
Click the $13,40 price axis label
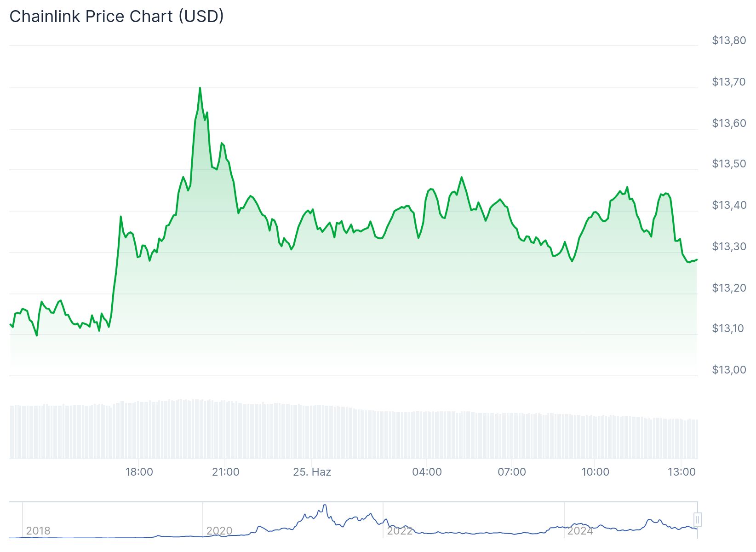coord(729,205)
